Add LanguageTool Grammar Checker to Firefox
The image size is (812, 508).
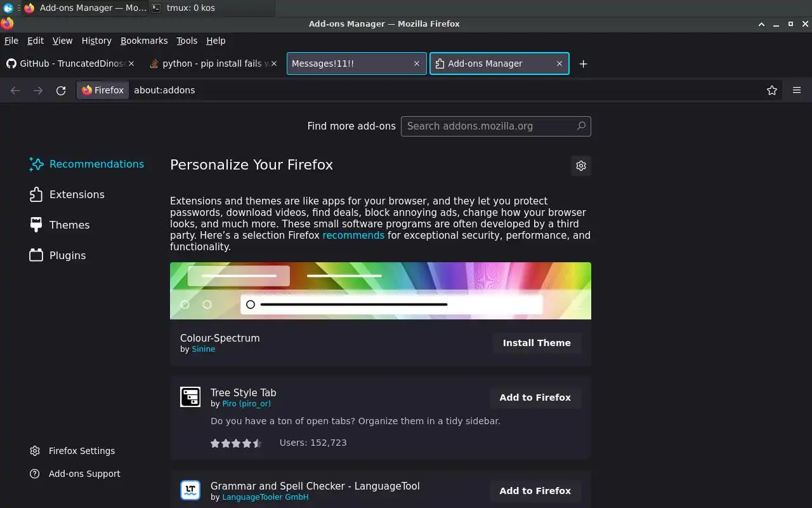click(535, 491)
